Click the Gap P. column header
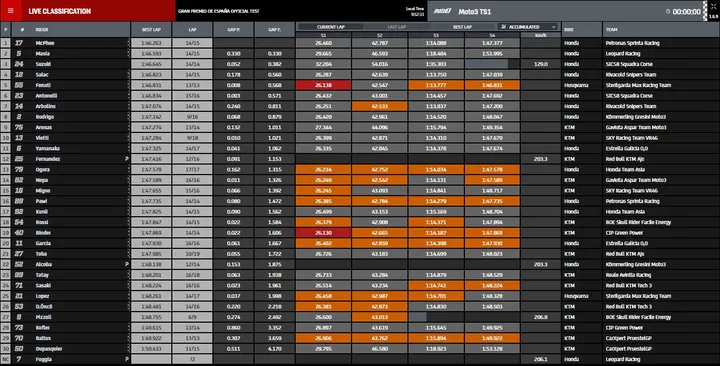The image size is (720, 366). tap(233, 29)
